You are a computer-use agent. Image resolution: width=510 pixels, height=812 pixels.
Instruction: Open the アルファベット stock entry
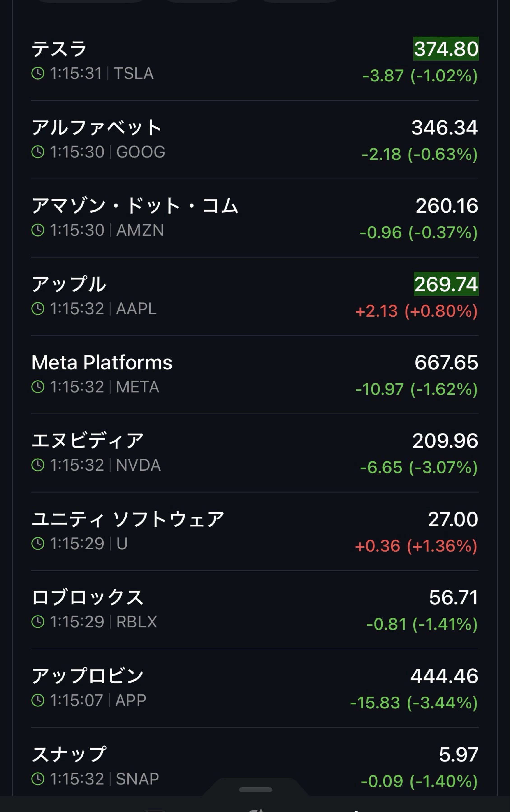[96, 128]
